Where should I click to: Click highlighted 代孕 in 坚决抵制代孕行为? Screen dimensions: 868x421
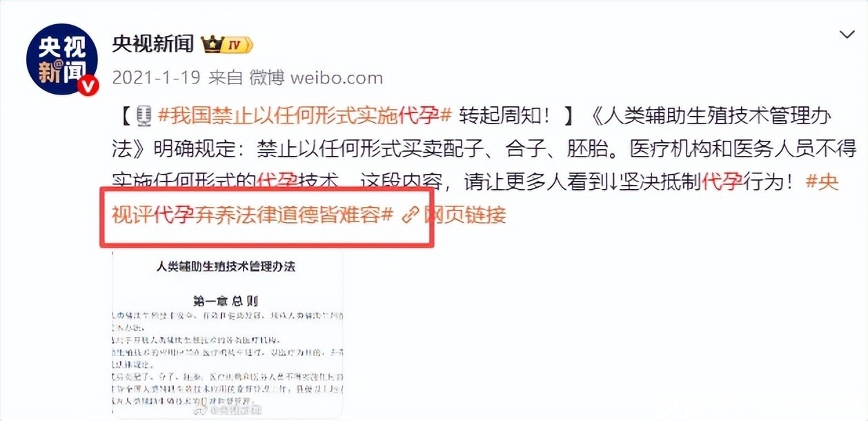[x=722, y=182]
